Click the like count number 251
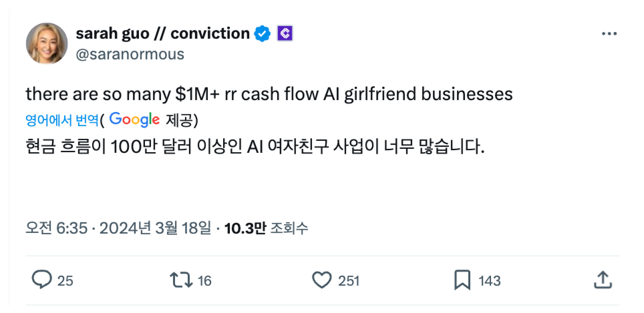Viewport: 644px width, 313px height. pyautogui.click(x=349, y=281)
